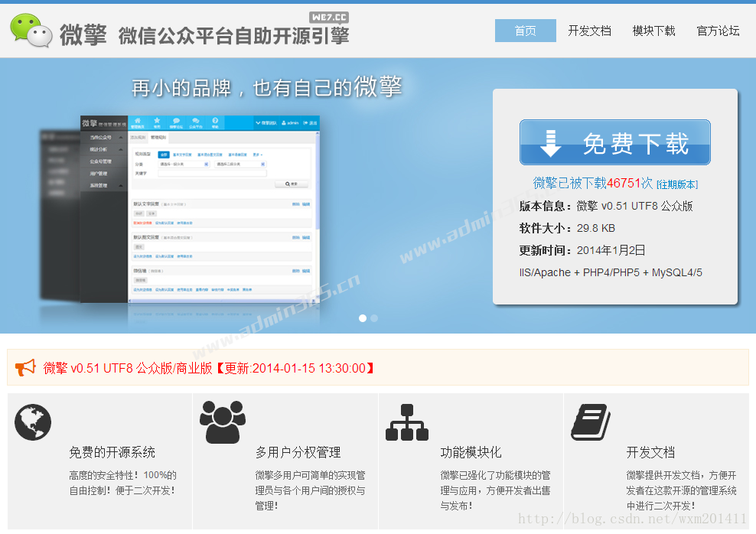Click the download count 46751 text
Viewport: 756px width, 534px height.
pos(624,183)
